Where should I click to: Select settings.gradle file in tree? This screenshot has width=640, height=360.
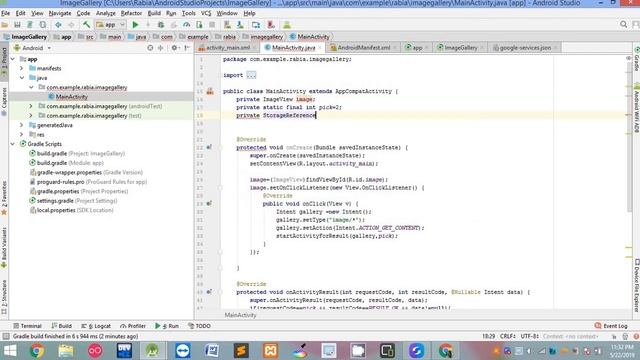[x=73, y=201]
